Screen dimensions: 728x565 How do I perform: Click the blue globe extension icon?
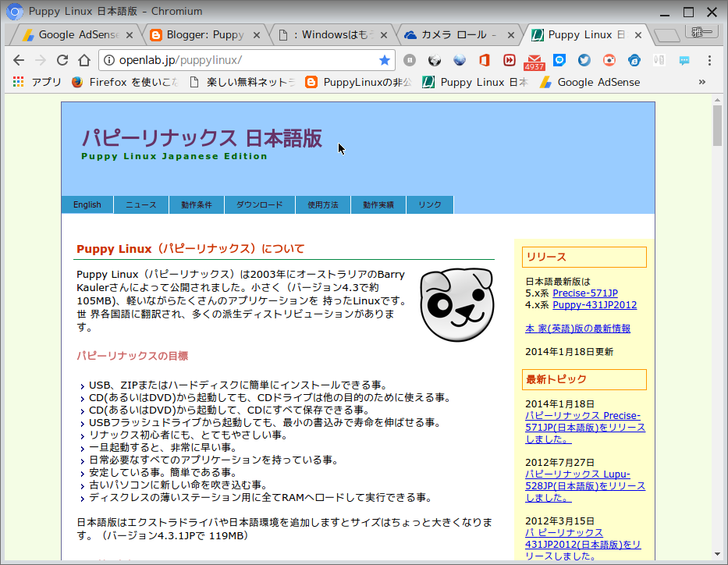[460, 60]
